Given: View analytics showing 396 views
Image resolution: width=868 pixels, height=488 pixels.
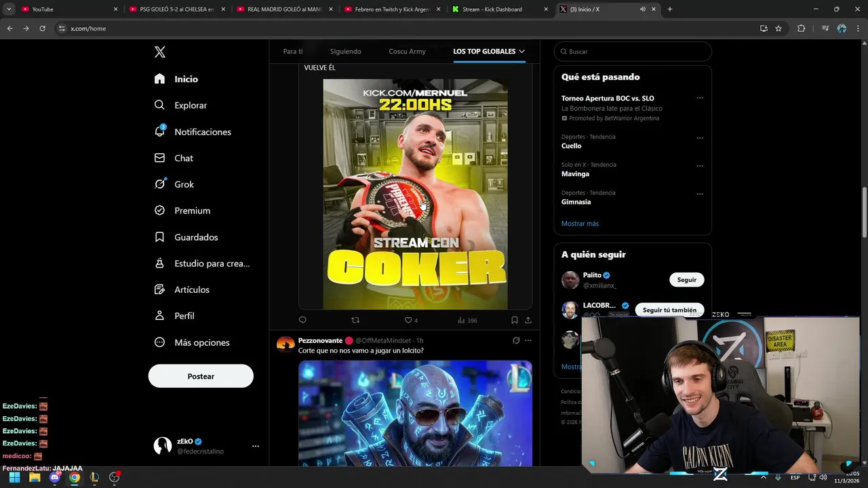Looking at the screenshot, I should click(467, 320).
